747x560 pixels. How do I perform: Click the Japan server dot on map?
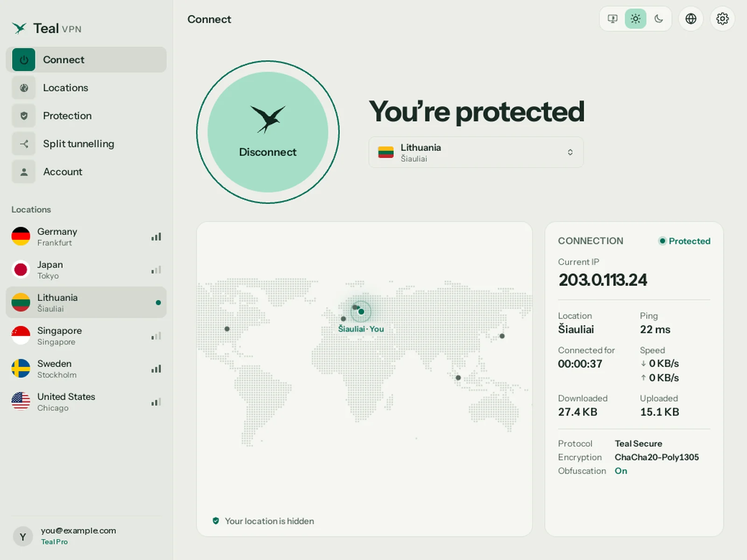point(502,336)
